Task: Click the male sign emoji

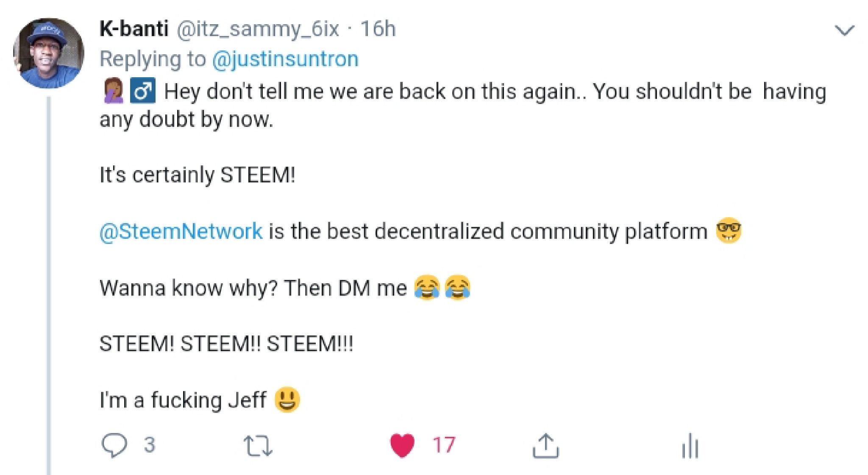Action: [142, 91]
